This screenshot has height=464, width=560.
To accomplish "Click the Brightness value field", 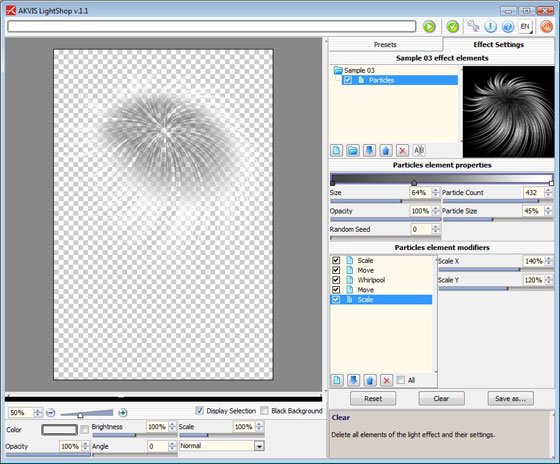I will pos(157,426).
